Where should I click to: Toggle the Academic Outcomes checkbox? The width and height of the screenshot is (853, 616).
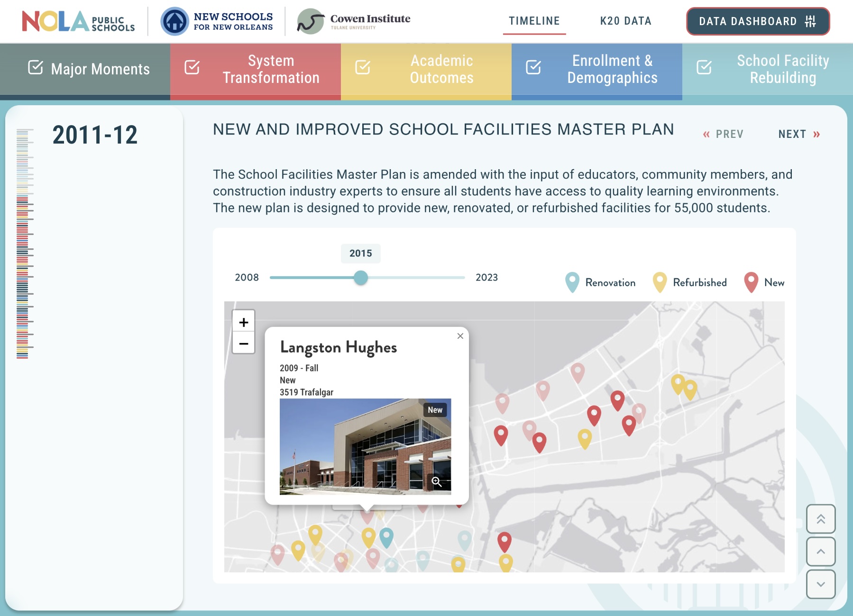pos(363,68)
